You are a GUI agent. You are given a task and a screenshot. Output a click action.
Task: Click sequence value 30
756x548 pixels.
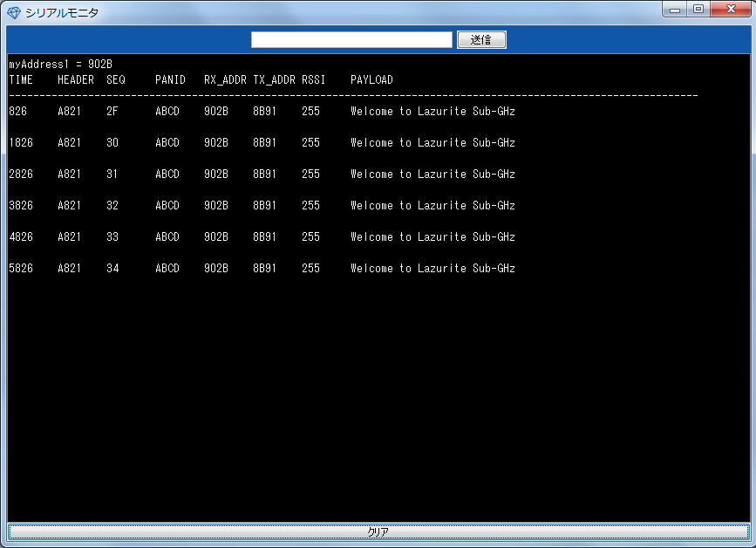[x=112, y=142]
